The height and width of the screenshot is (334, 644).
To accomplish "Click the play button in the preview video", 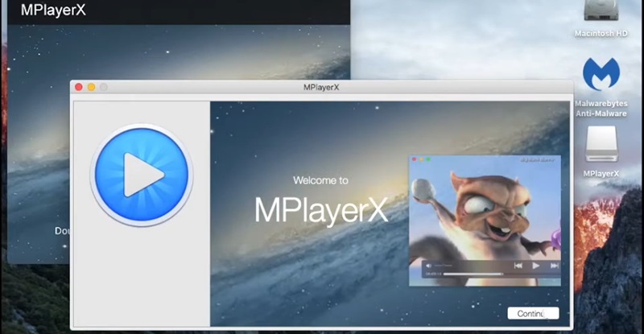I will [536, 266].
